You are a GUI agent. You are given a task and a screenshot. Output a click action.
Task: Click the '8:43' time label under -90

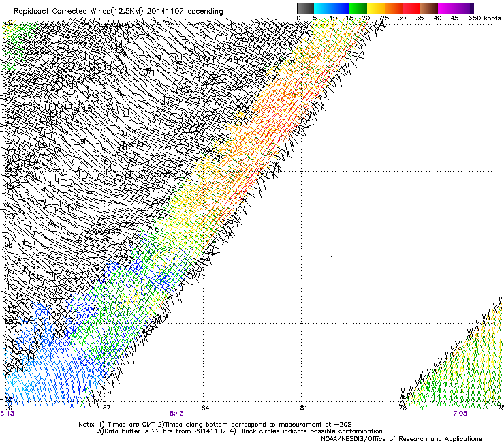click(7, 414)
